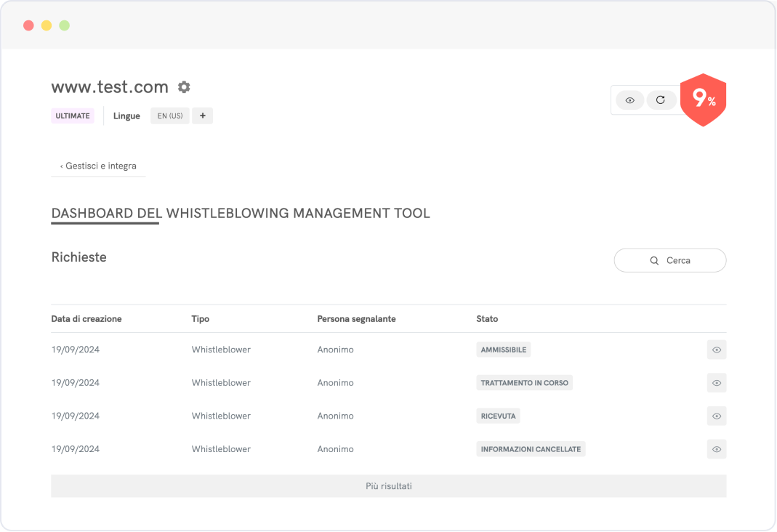The height and width of the screenshot is (532, 777).
Task: Click the Tipo column header
Action: [201, 319]
